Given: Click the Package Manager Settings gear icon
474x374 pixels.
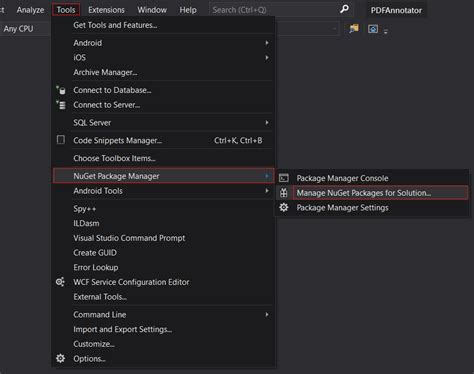Looking at the screenshot, I should coord(284,207).
